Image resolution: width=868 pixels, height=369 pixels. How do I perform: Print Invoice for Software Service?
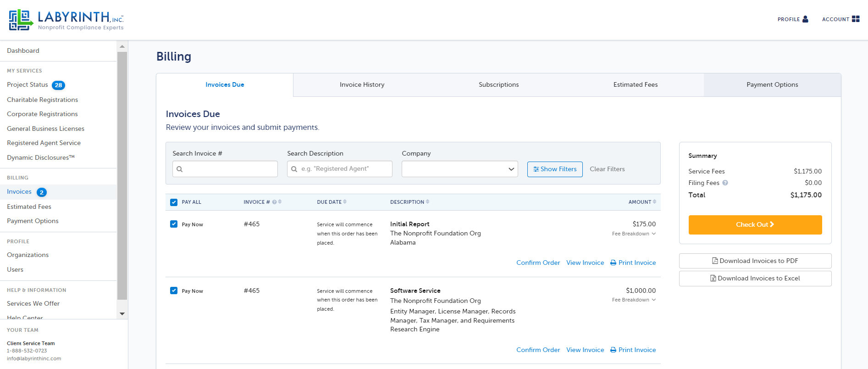633,350
